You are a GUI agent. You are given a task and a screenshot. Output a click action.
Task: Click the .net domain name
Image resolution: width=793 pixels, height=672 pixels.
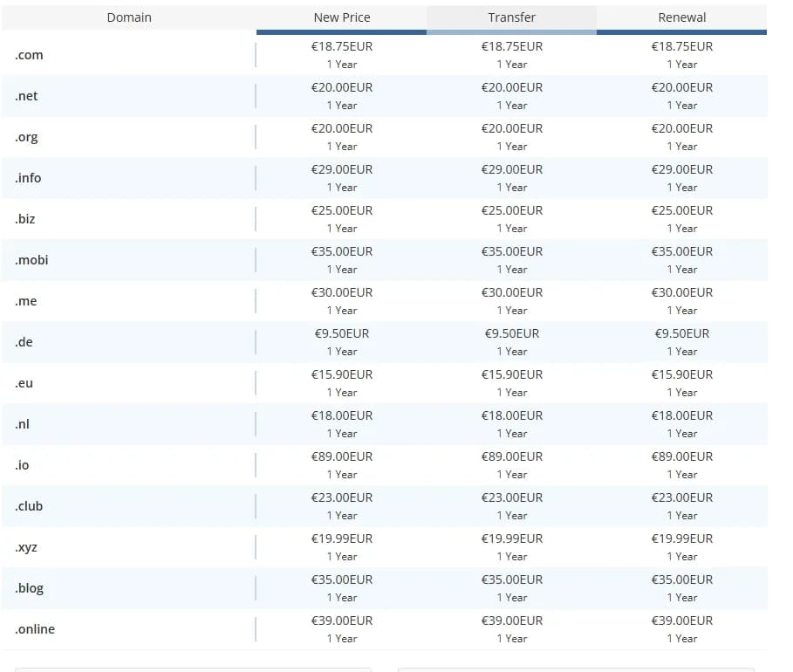coord(26,96)
